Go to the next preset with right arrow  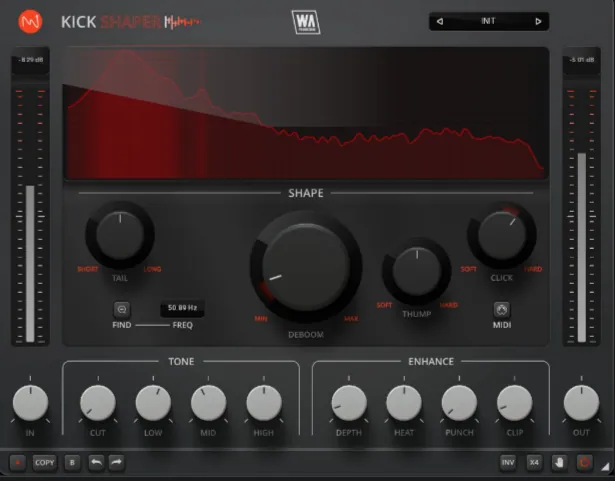pyautogui.click(x=538, y=21)
